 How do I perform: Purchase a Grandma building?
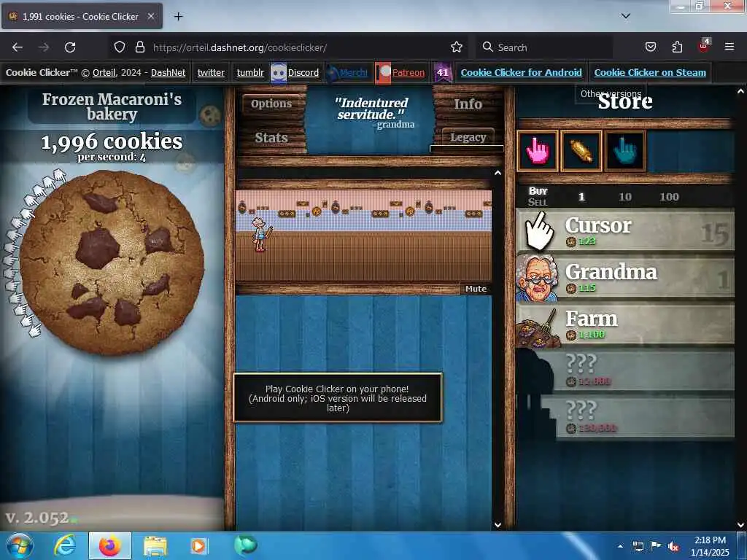pos(625,279)
